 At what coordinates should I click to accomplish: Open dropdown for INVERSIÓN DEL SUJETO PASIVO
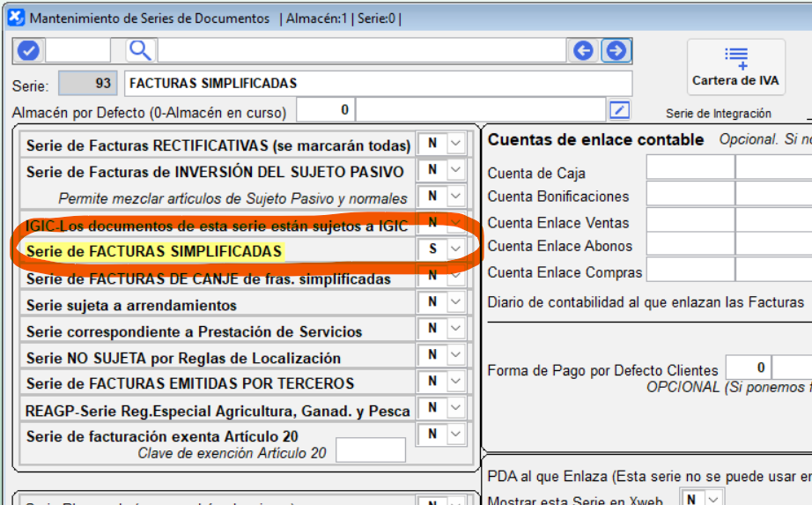455,170
